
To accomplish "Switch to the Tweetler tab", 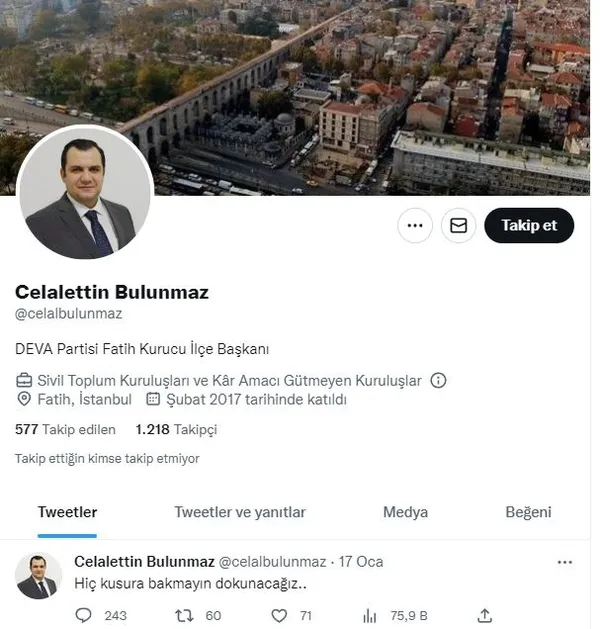I will tap(67, 512).
